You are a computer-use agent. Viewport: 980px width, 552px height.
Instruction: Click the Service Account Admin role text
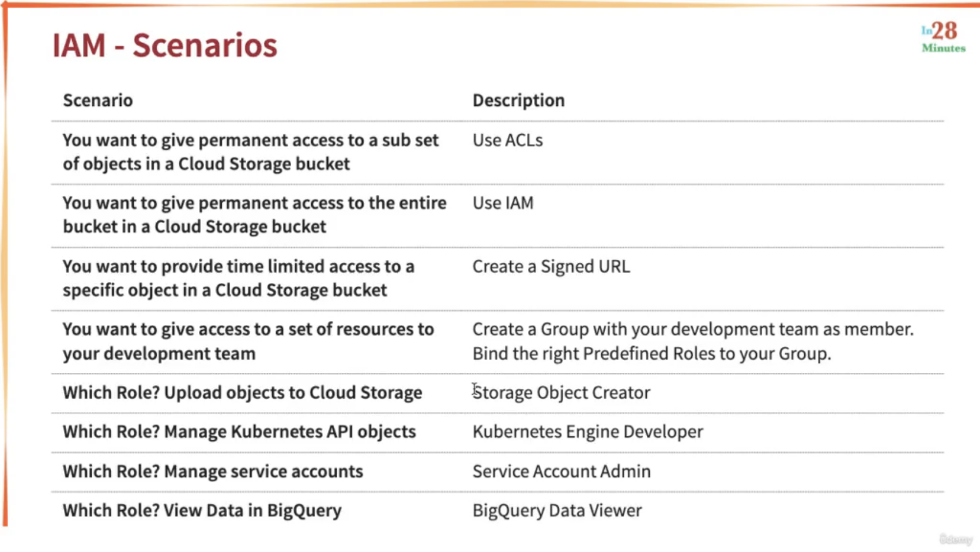pyautogui.click(x=561, y=471)
